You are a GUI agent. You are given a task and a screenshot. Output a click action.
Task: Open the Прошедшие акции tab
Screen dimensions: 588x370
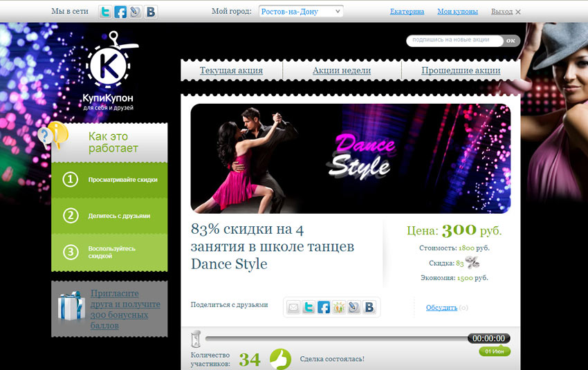(x=461, y=71)
